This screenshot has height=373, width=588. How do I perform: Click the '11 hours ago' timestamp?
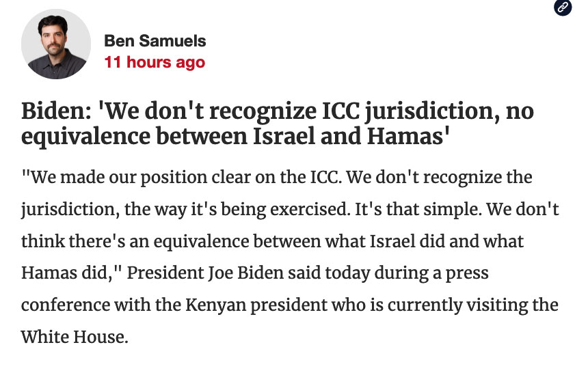click(x=154, y=62)
